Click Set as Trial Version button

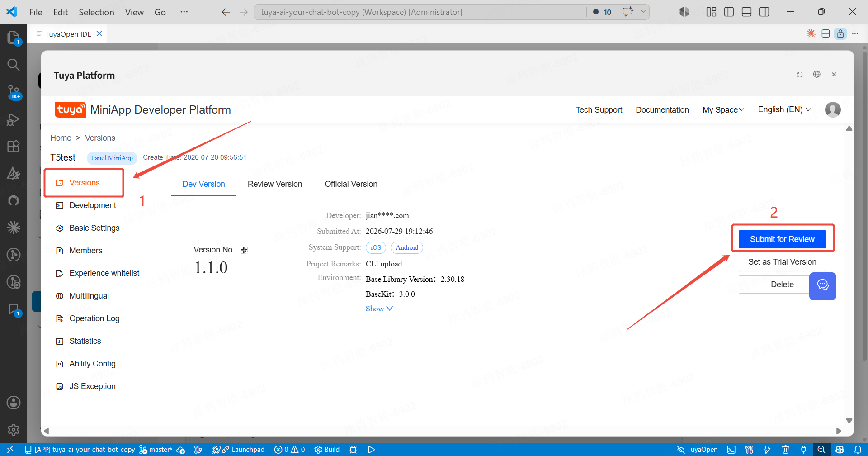pos(782,262)
